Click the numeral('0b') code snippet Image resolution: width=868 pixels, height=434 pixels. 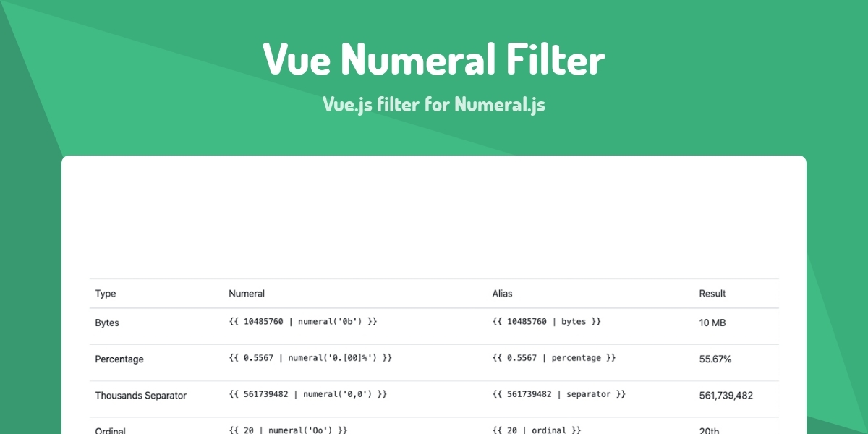point(303,321)
